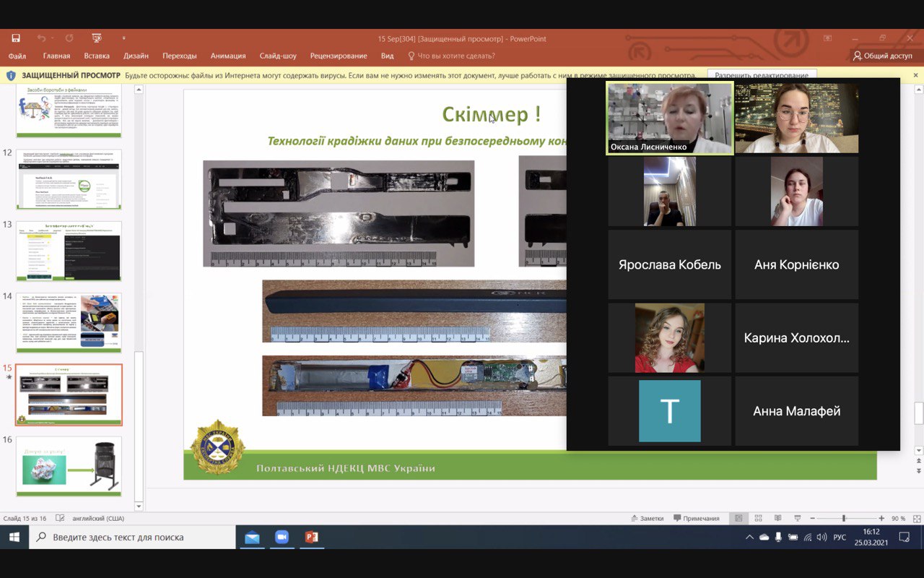
Task: Click the Save icon in quick access toolbar
Action: tap(16, 38)
